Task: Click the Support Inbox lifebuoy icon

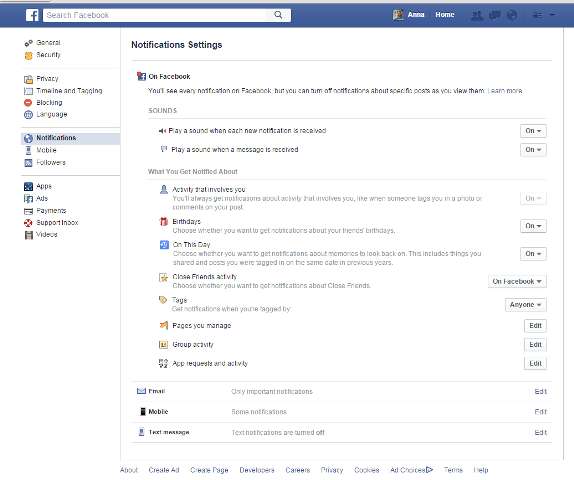Action: pyautogui.click(x=28, y=223)
